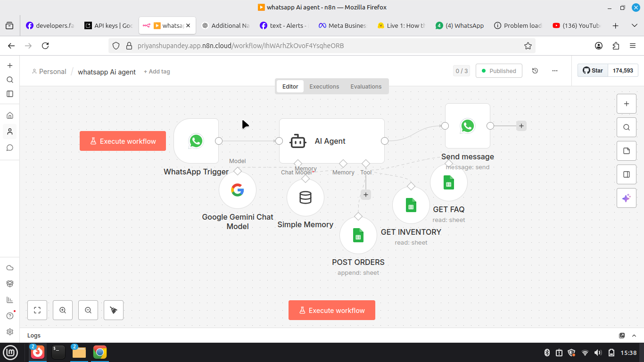Click the Logs panel header
This screenshot has width=644, height=362.
(x=332, y=335)
